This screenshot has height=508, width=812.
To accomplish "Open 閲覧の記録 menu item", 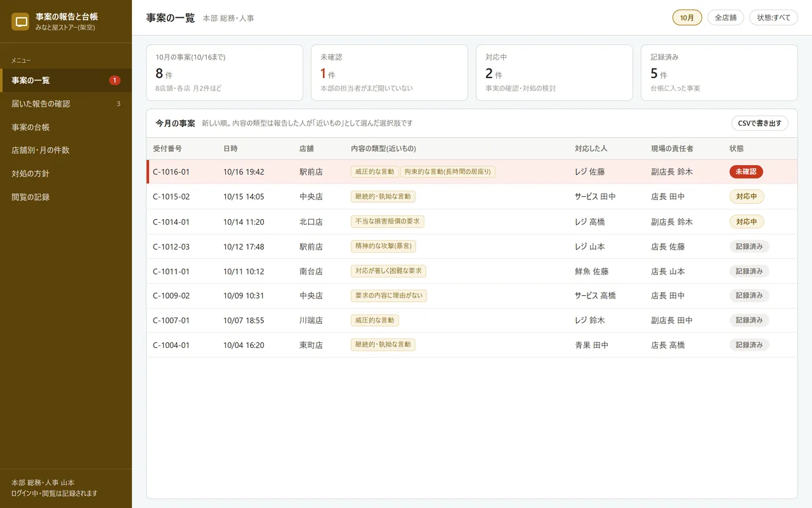I will tap(66, 197).
